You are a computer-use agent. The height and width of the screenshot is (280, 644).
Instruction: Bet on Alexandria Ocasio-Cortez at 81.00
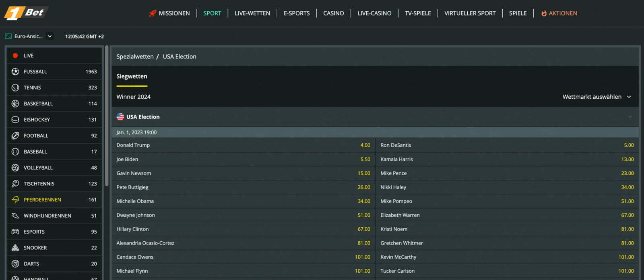(x=243, y=243)
